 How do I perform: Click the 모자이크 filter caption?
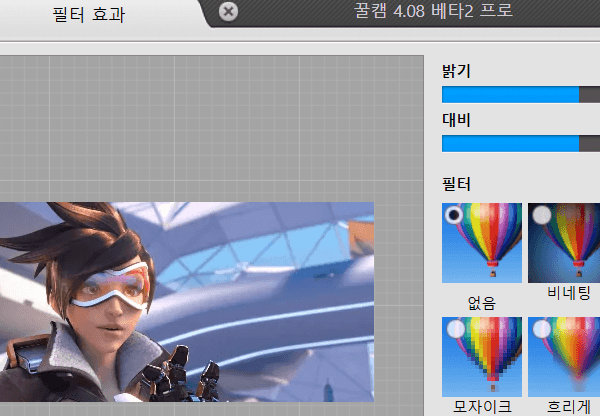click(482, 407)
